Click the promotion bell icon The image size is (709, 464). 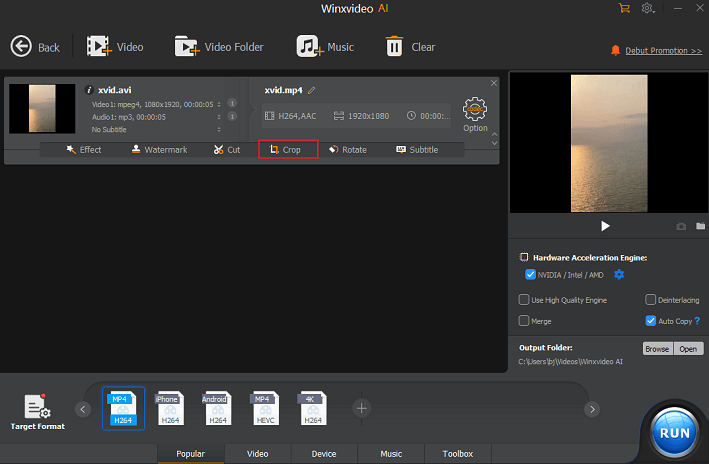click(x=615, y=50)
